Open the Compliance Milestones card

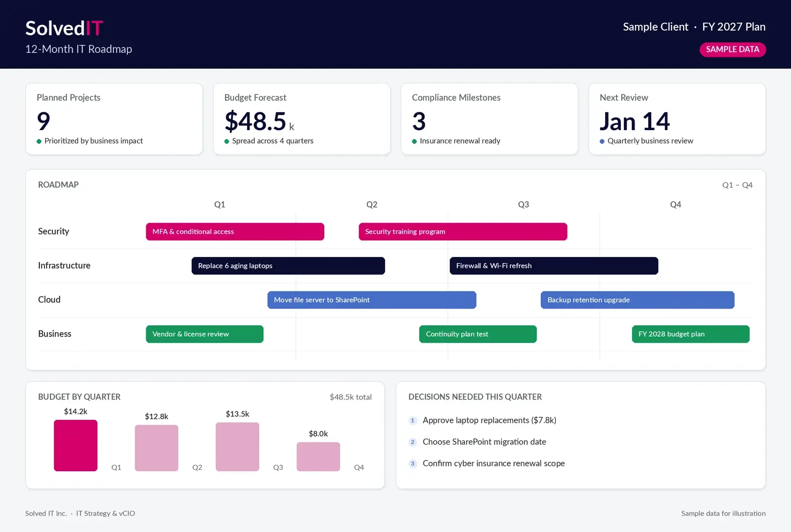click(x=489, y=119)
